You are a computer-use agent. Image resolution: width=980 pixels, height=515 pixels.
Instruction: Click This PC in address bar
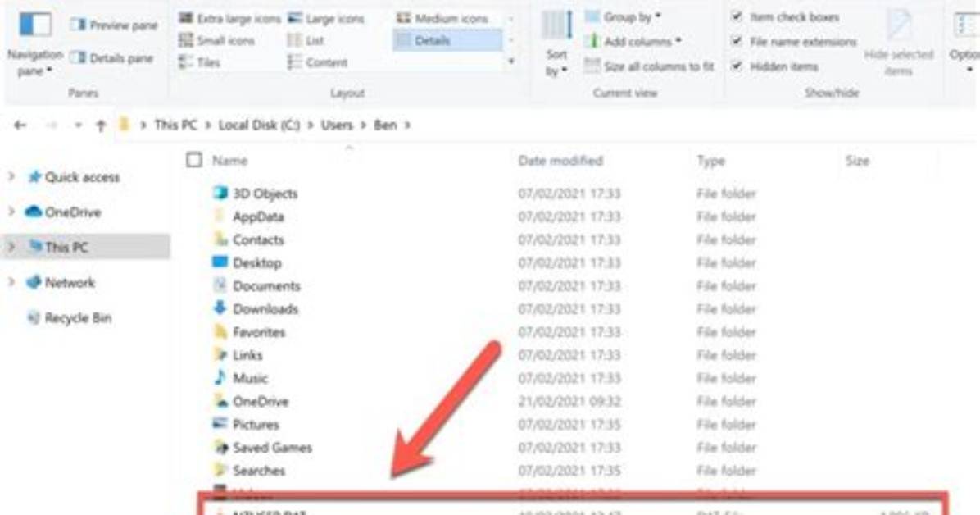tap(175, 125)
